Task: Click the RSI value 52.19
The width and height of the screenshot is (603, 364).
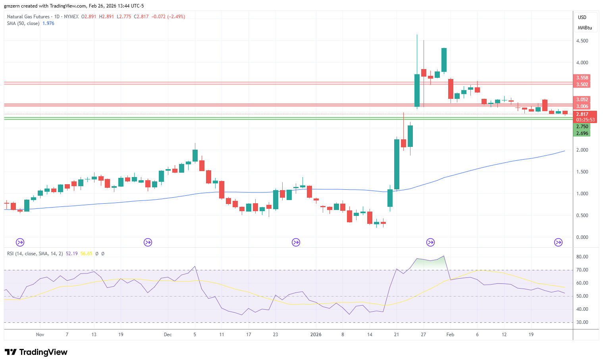Action: tap(71, 254)
